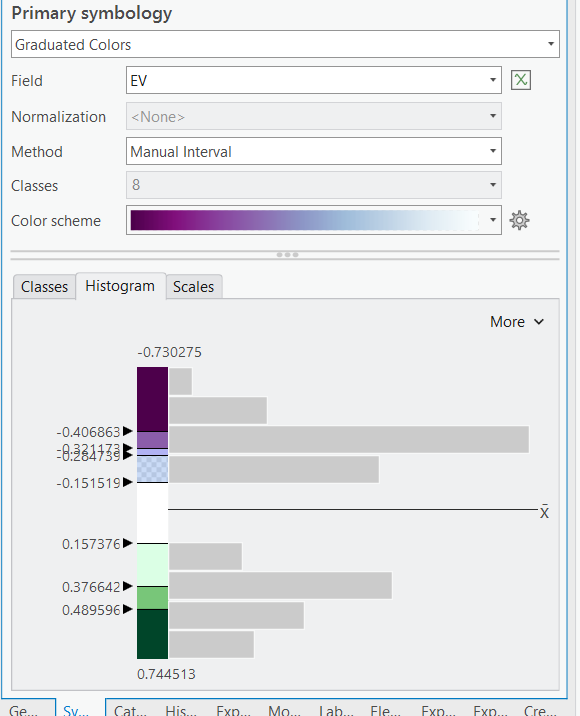The image size is (580, 716).
Task: Click the field expression builder icon
Action: click(x=521, y=80)
